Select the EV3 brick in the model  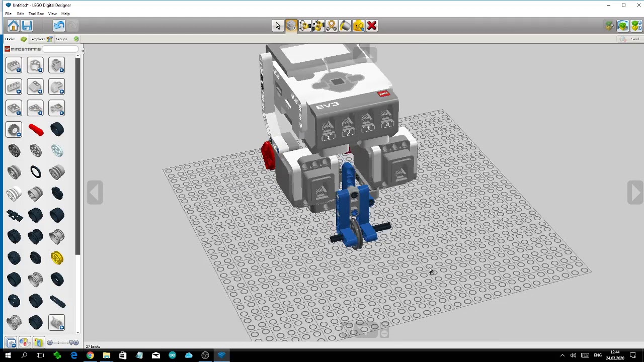pos(335,96)
